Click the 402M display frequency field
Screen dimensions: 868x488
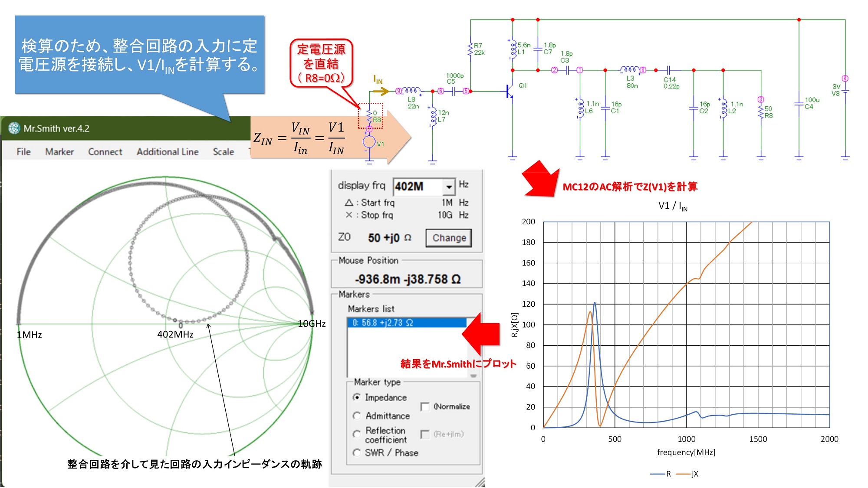click(x=418, y=187)
